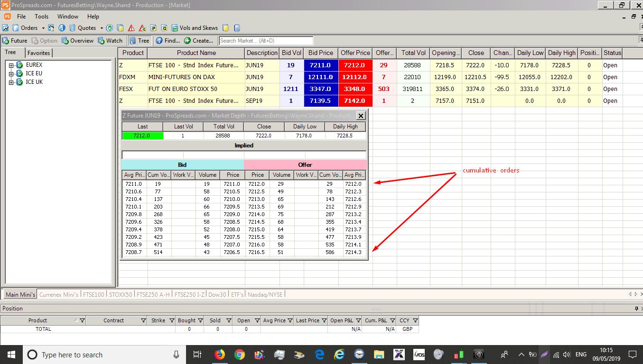This screenshot has height=364, width=643.
Task: Open the Tools menu
Action: coord(41,17)
